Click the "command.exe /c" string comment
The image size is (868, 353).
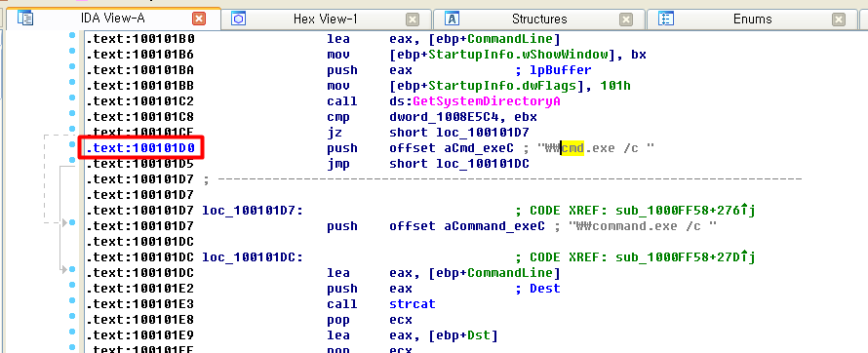click(643, 226)
